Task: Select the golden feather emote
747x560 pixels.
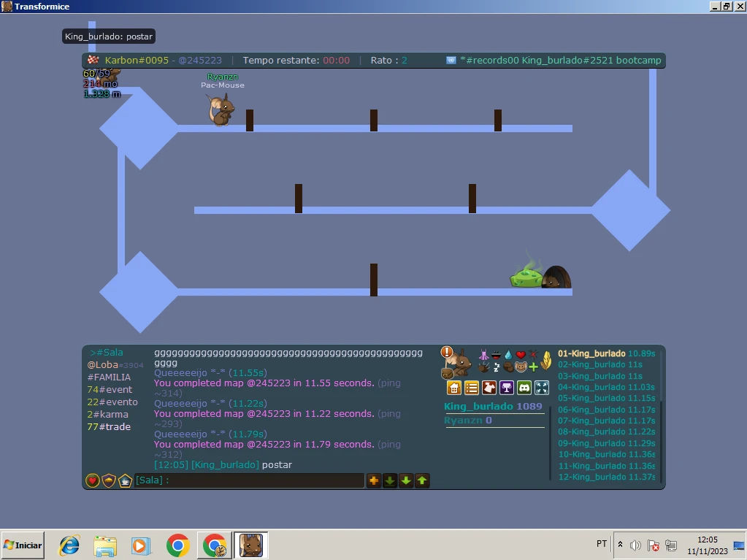Action: coord(546,361)
